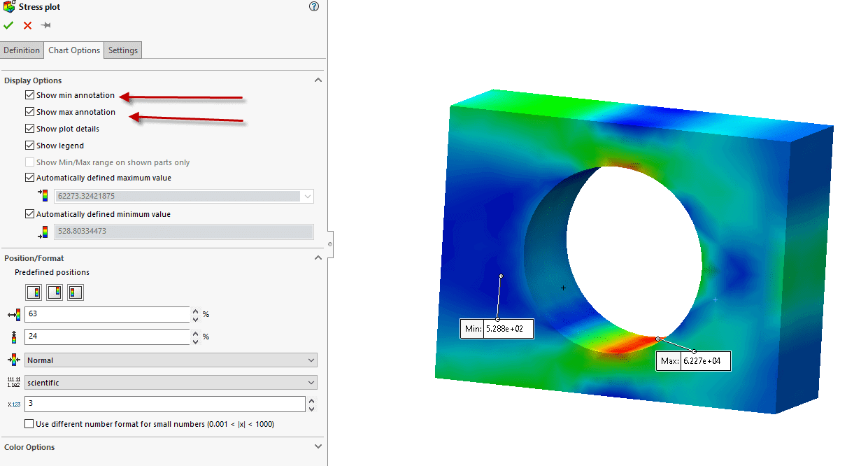This screenshot has height=466, width=868.
Task: Switch to the Definition tab
Action: click(22, 50)
